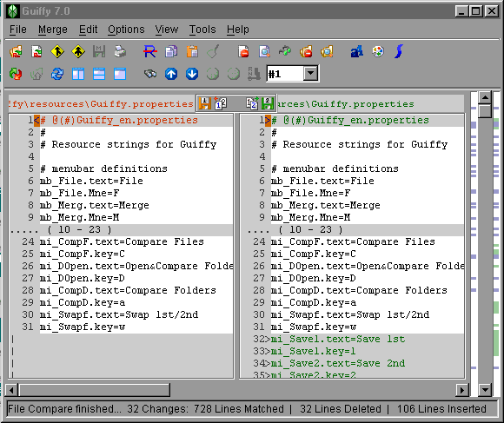This screenshot has width=504, height=423.
Task: Click the clipboard paste icon
Action: coord(192,52)
